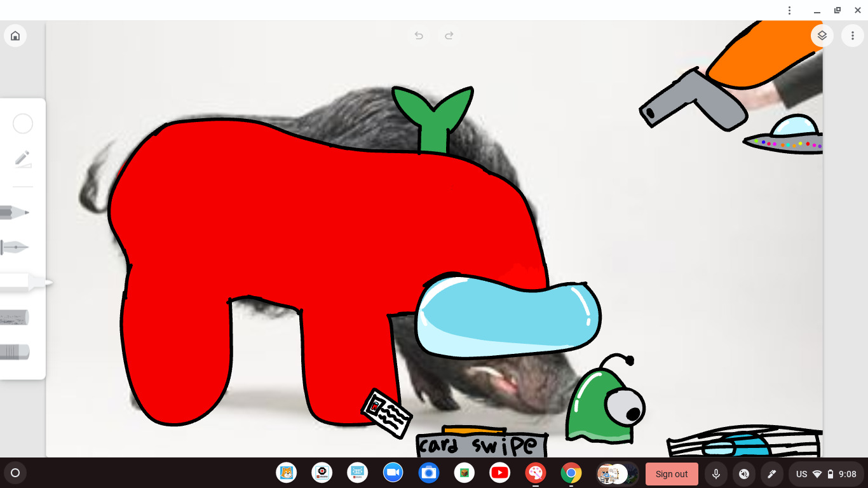868x488 pixels.
Task: Click the Sign out button
Action: coord(672,474)
